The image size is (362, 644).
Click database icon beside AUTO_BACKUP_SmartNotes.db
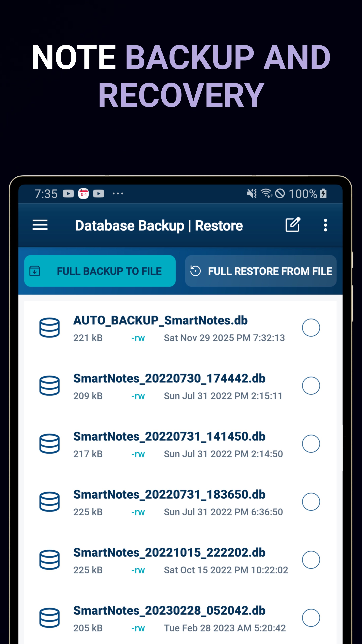(x=49, y=328)
